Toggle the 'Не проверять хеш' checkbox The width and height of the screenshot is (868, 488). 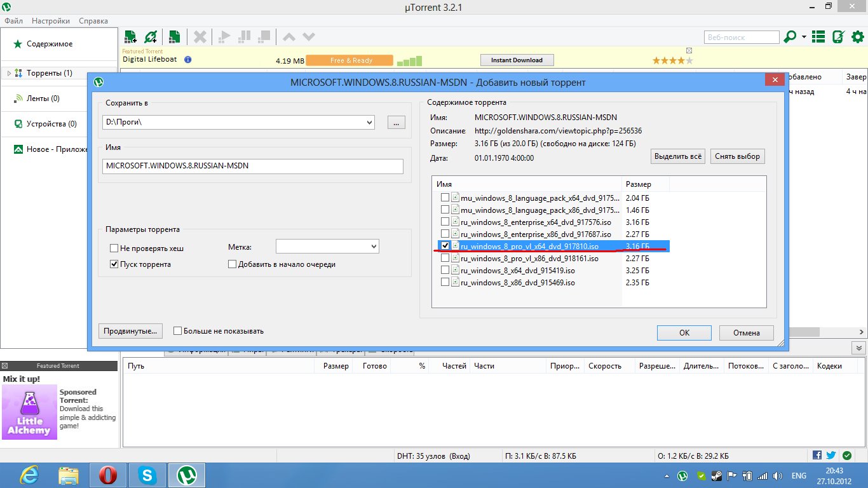(x=114, y=248)
